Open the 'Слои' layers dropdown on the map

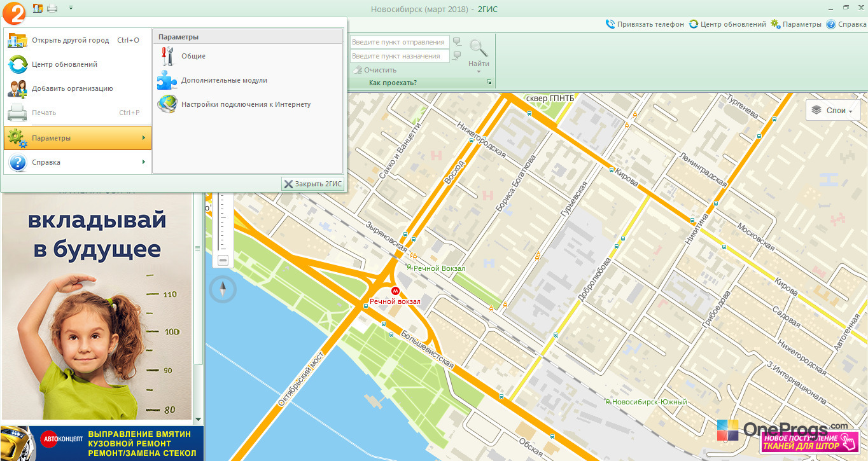833,110
